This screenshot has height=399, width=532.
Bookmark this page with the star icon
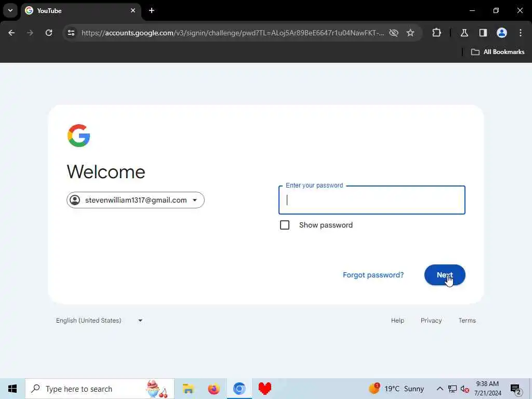click(x=410, y=33)
